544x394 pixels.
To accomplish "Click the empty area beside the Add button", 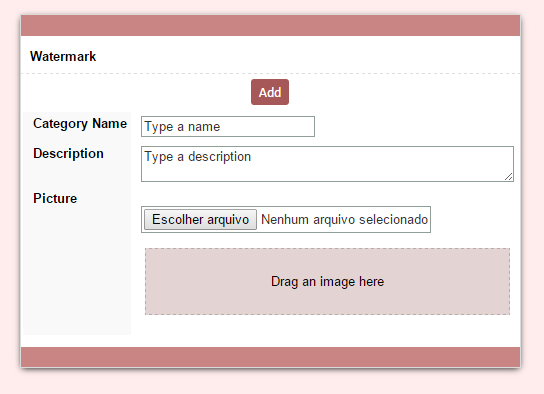I will pos(402,92).
